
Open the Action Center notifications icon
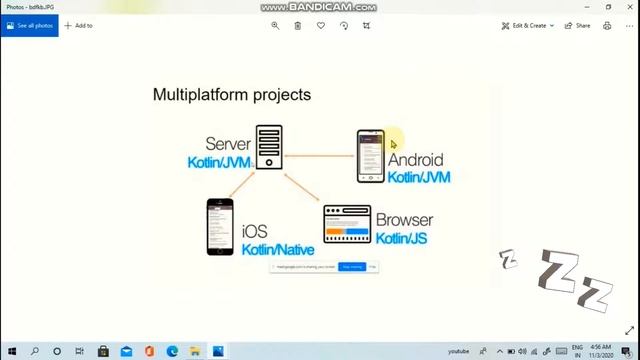pyautogui.click(x=626, y=351)
